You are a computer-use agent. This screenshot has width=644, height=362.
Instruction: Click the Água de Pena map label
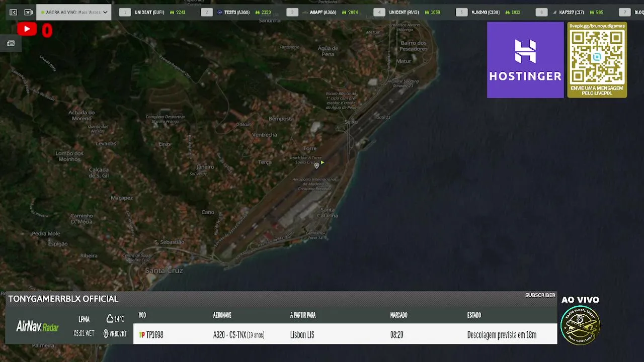click(328, 51)
